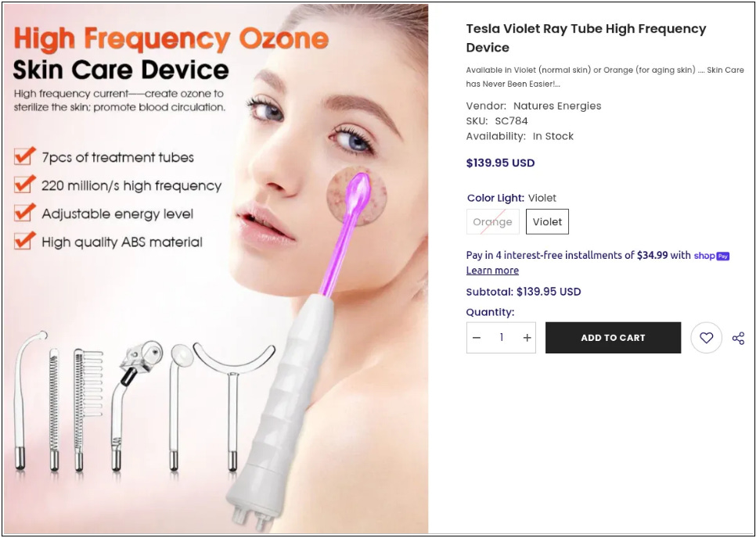This screenshot has width=756, height=538.
Task: Click checkmark beside Adjustable energy level
Action: [24, 213]
